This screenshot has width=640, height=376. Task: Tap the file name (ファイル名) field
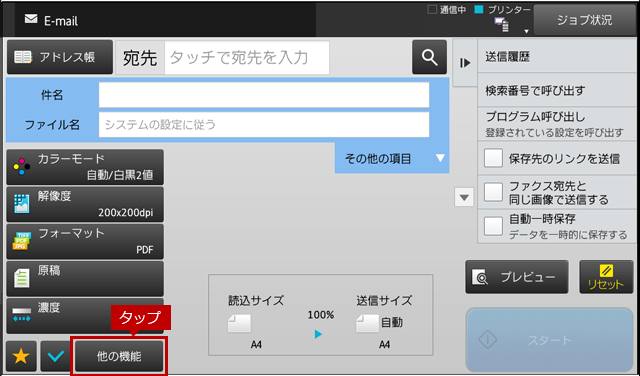tap(264, 125)
